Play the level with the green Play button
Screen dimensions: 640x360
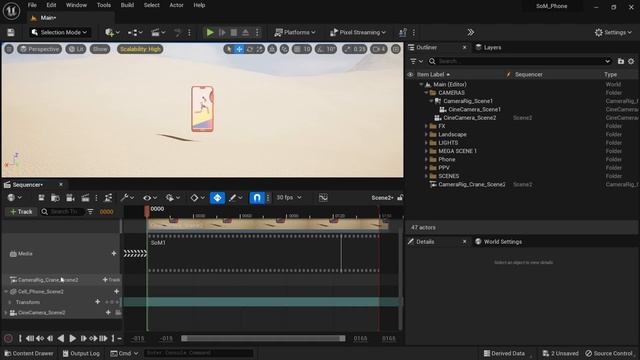click(x=210, y=32)
